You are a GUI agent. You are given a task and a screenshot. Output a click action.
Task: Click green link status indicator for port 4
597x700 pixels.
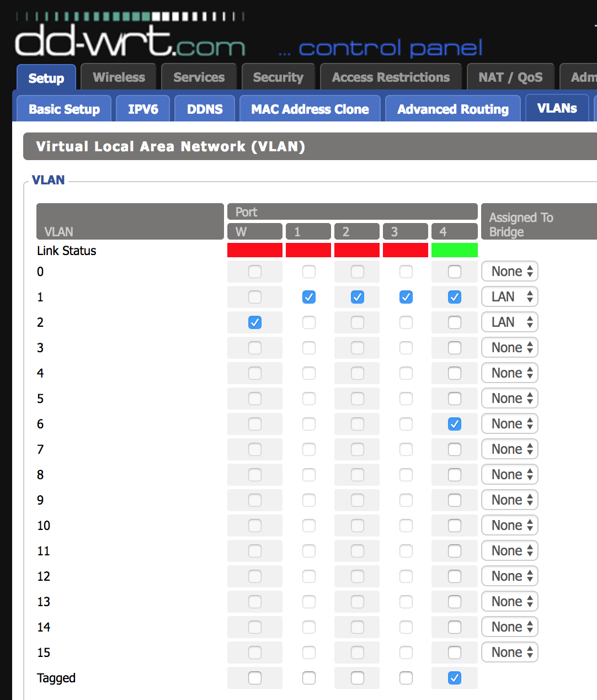[454, 250]
